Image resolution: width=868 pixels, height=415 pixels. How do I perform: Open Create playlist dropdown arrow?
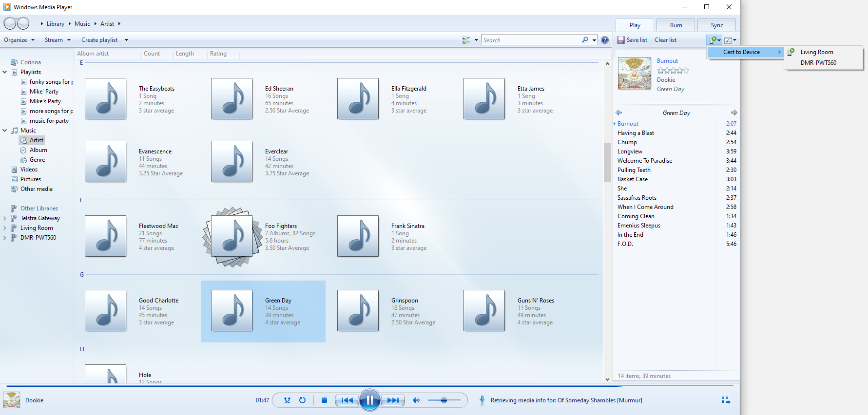[x=126, y=40]
